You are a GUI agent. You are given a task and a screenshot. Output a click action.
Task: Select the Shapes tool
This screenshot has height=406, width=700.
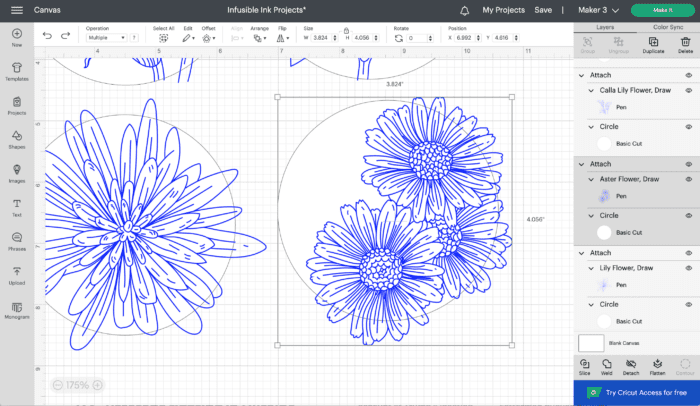click(17, 139)
